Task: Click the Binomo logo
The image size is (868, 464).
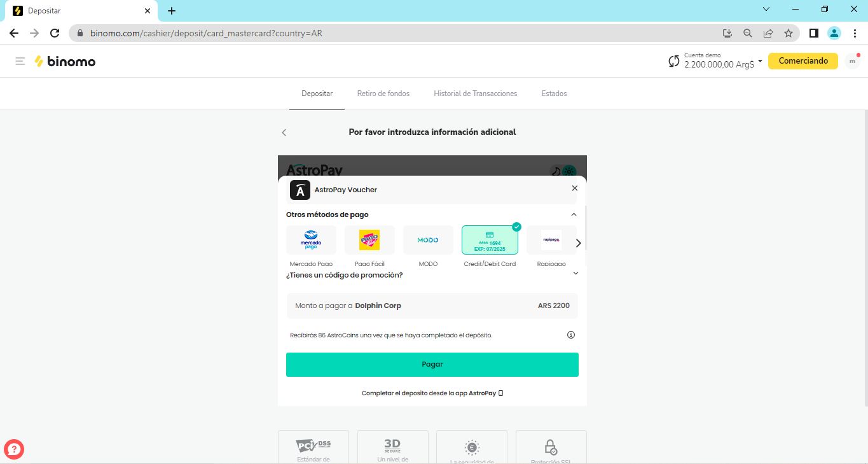Action: [x=65, y=61]
